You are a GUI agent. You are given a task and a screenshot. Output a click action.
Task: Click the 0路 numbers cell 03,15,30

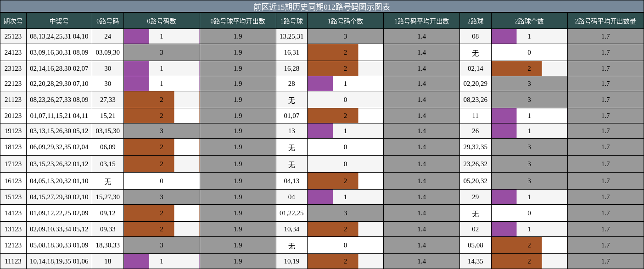(x=108, y=131)
